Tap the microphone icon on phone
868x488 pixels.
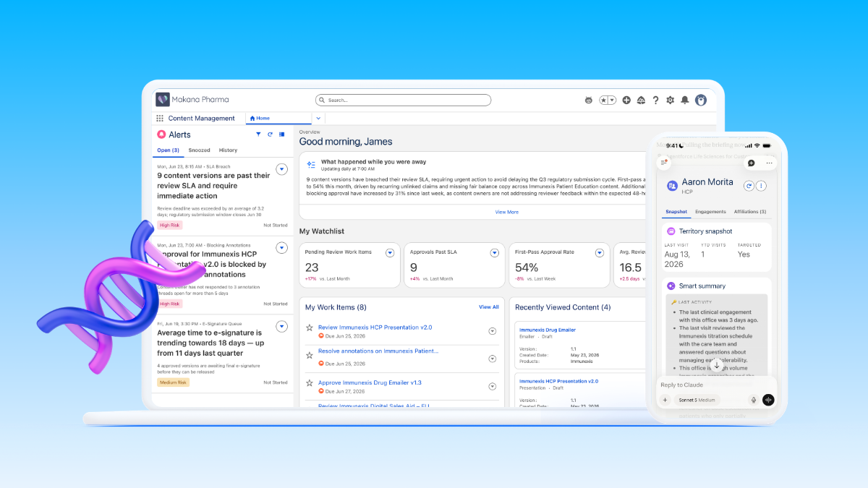754,400
